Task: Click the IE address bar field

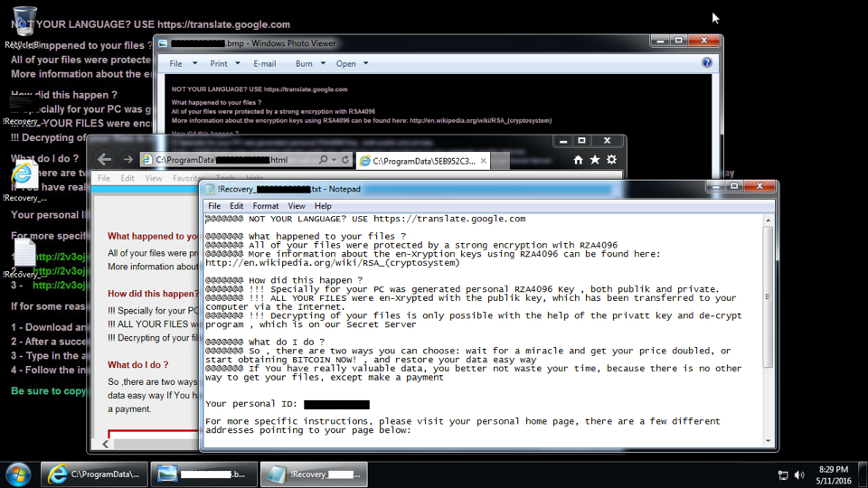Action: point(235,160)
